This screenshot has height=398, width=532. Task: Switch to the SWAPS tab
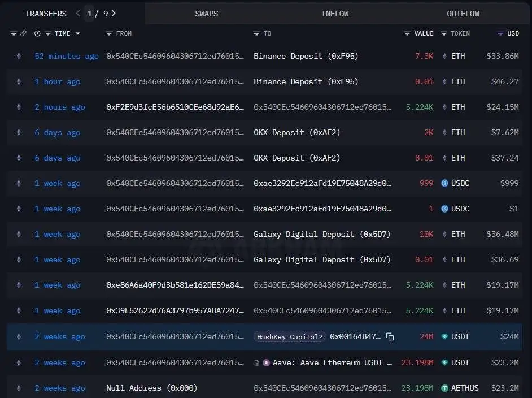[206, 14]
